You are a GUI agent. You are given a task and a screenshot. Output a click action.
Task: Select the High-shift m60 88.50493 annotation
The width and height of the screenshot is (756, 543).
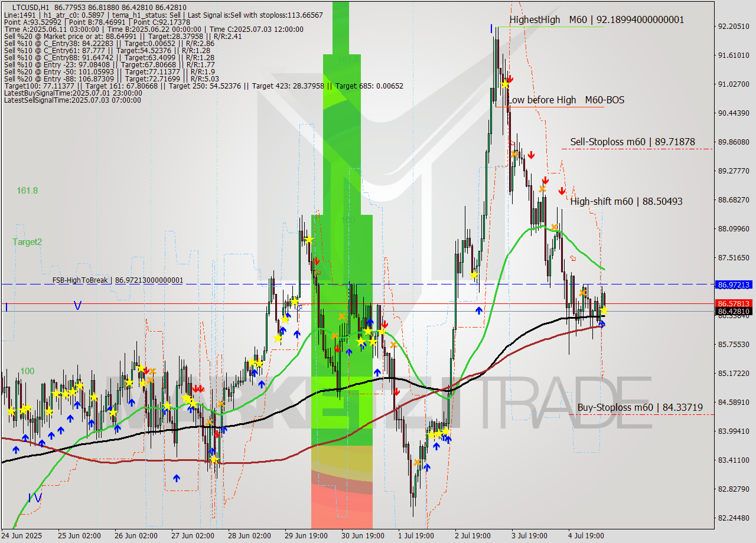coord(627,201)
